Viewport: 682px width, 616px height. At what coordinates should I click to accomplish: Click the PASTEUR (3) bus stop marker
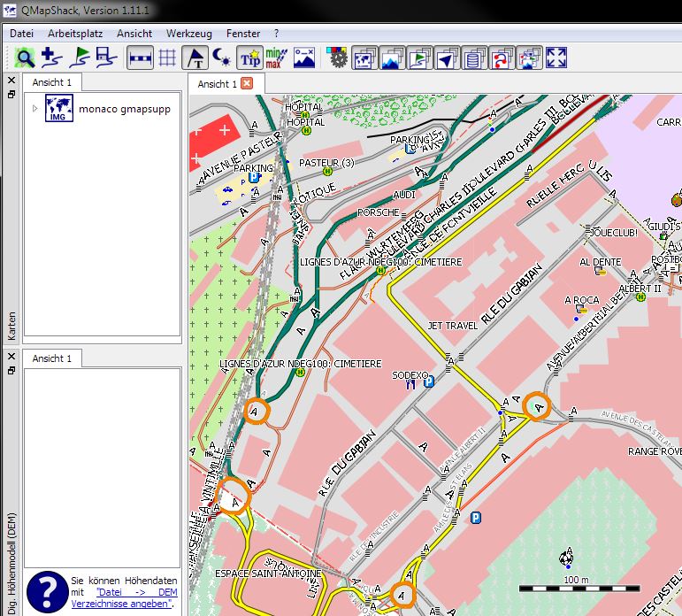(x=327, y=172)
